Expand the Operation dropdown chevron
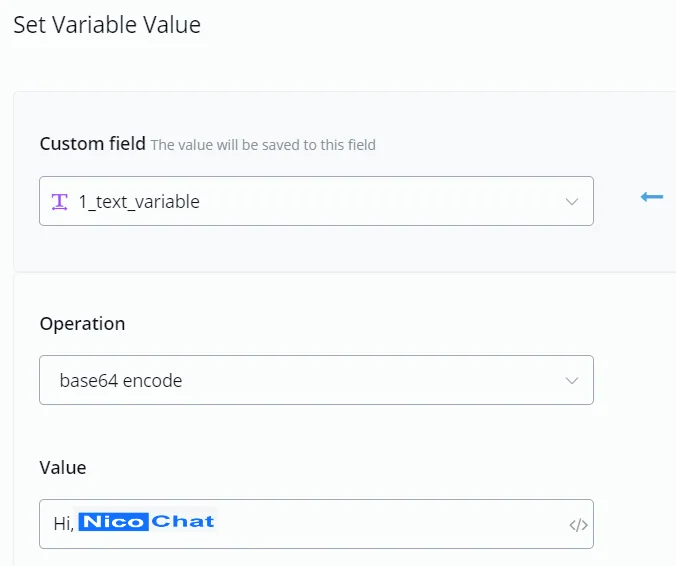Screen dimensions: 676x566 tap(572, 381)
